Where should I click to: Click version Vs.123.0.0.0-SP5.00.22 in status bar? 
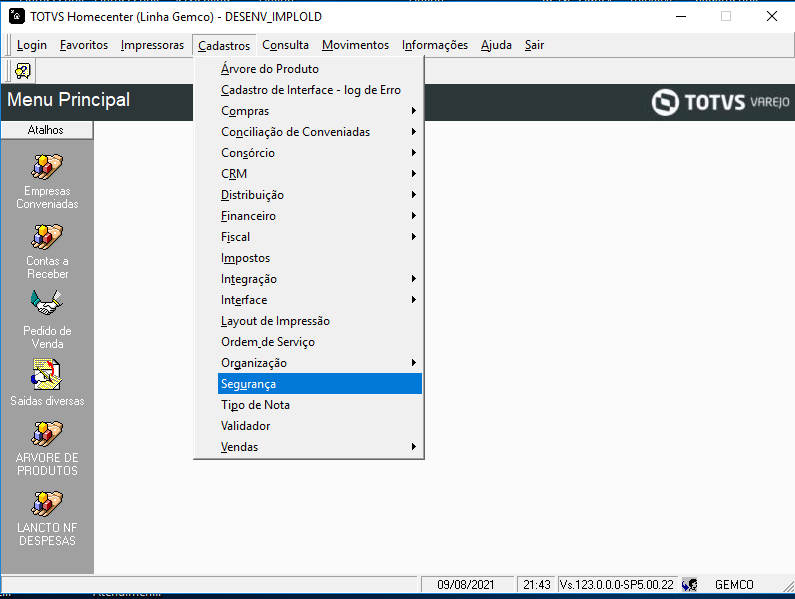click(x=617, y=585)
